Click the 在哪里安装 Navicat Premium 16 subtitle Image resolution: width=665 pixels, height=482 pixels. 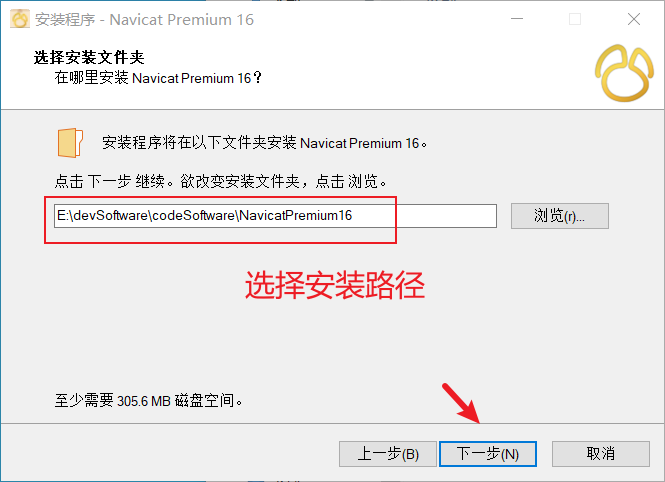click(x=158, y=78)
